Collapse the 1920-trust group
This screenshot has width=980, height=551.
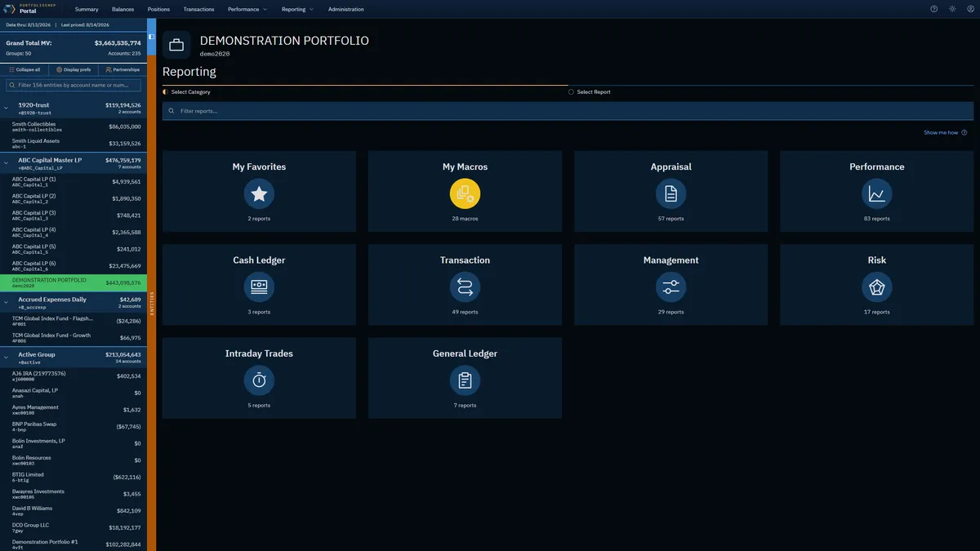click(x=7, y=108)
